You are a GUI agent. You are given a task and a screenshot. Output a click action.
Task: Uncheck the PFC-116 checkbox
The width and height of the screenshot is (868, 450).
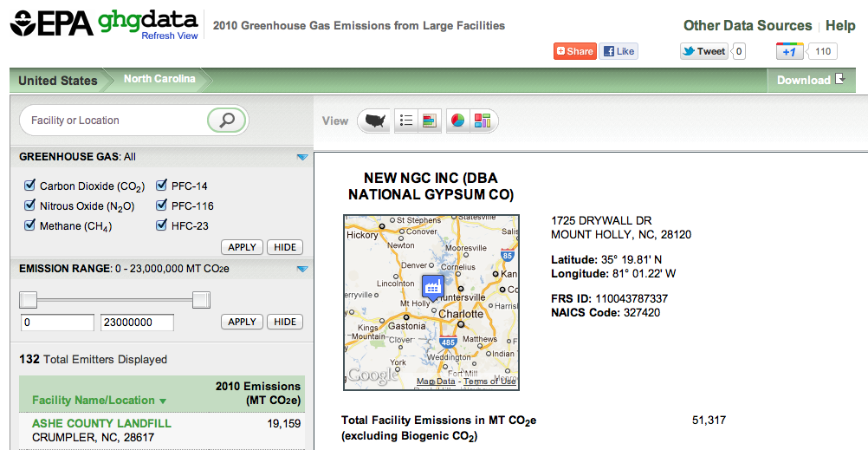(162, 205)
